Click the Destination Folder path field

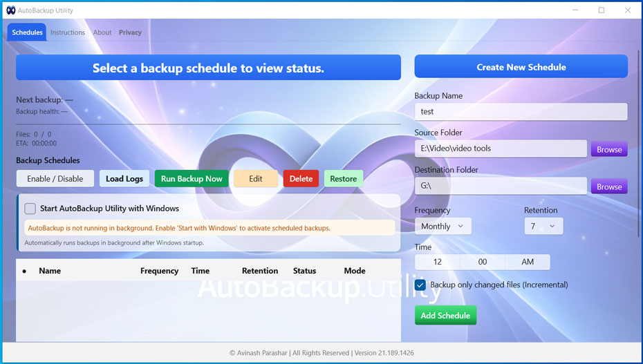501,186
